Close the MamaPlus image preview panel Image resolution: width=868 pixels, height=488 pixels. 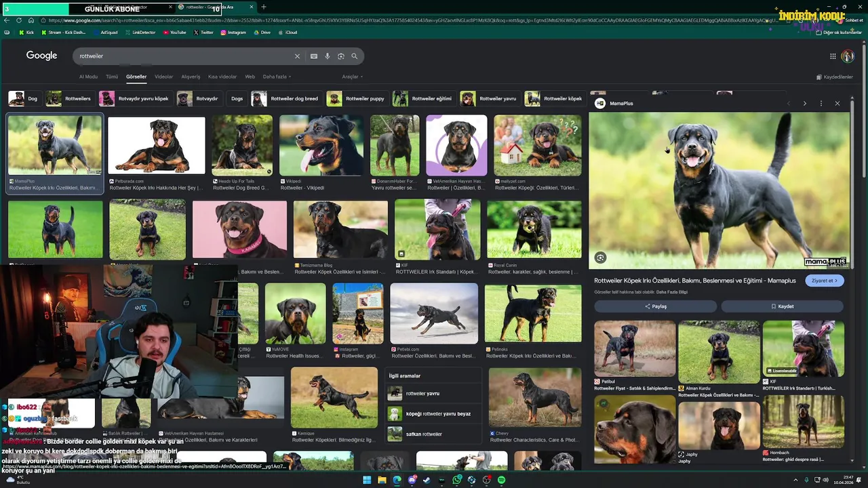point(837,104)
